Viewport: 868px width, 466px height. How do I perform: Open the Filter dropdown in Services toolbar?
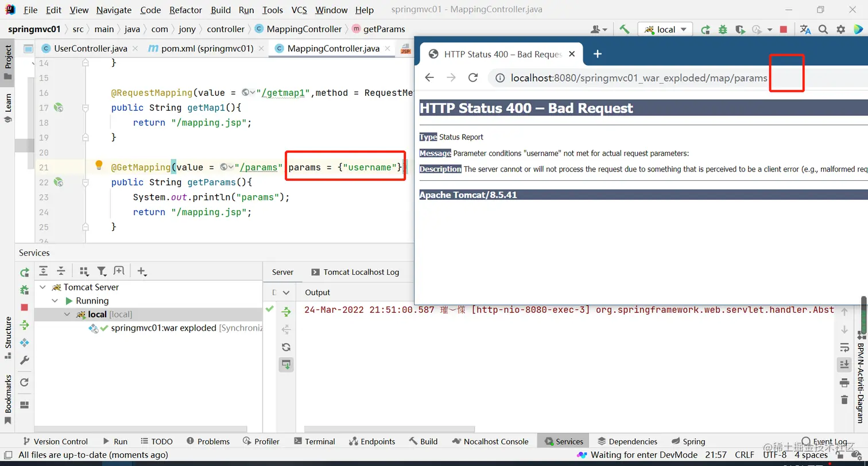pyautogui.click(x=102, y=271)
